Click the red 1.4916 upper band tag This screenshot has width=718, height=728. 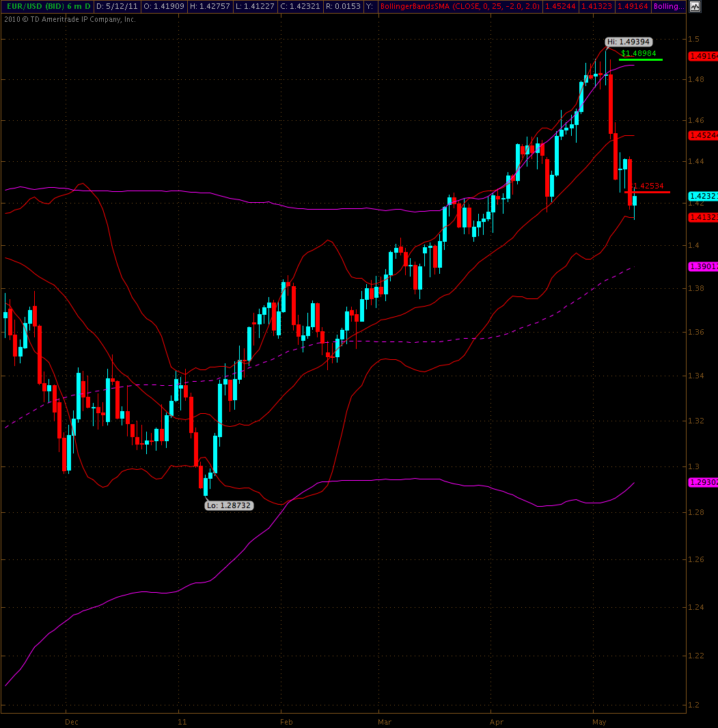click(702, 56)
